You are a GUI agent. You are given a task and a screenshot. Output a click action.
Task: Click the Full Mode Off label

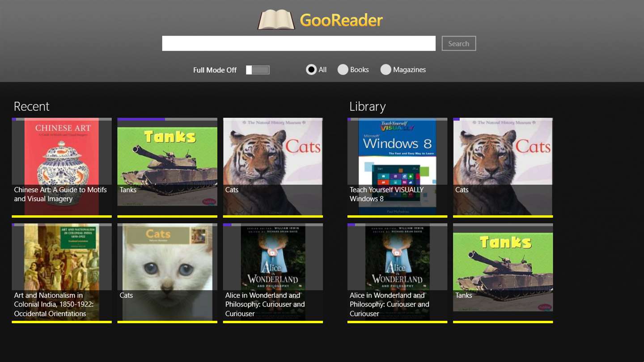(215, 70)
